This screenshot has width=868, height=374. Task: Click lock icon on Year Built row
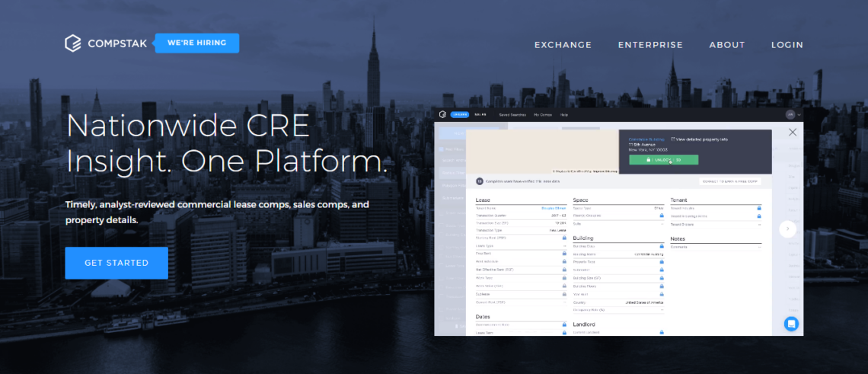(662, 294)
